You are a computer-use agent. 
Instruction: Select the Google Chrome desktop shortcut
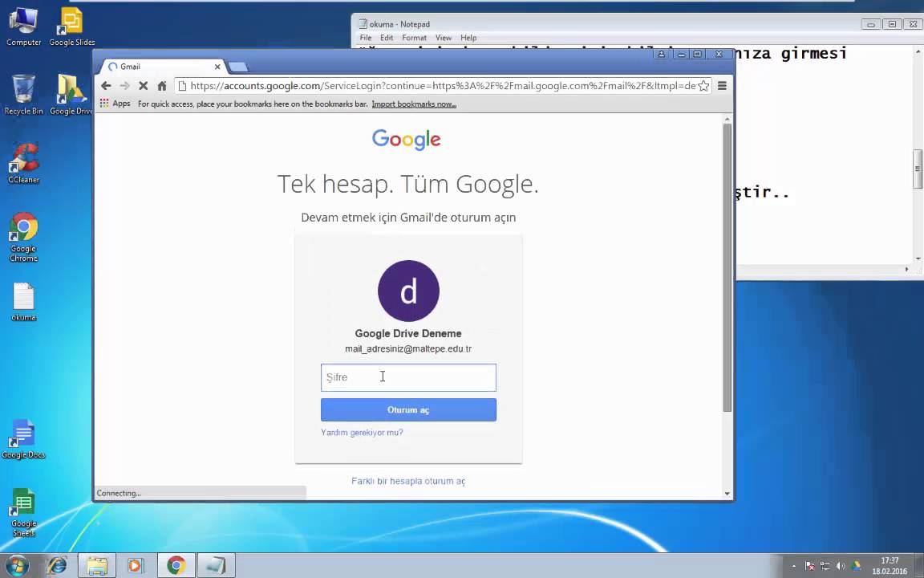[23, 237]
